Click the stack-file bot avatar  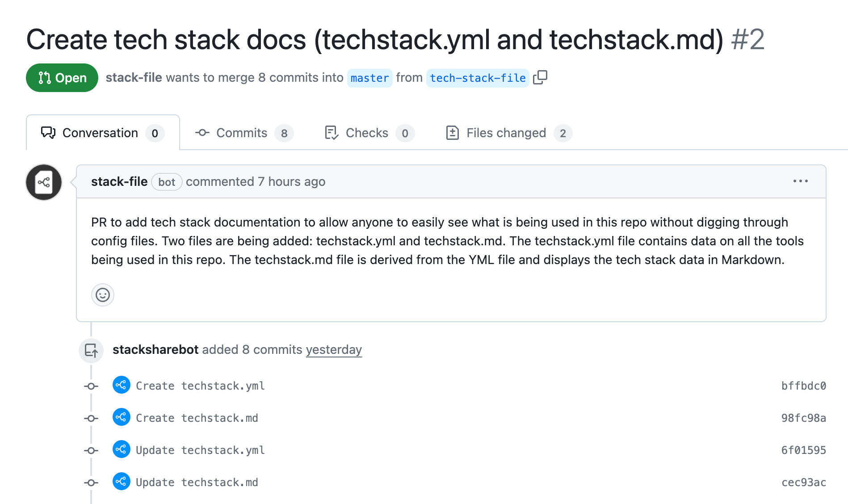tap(44, 182)
